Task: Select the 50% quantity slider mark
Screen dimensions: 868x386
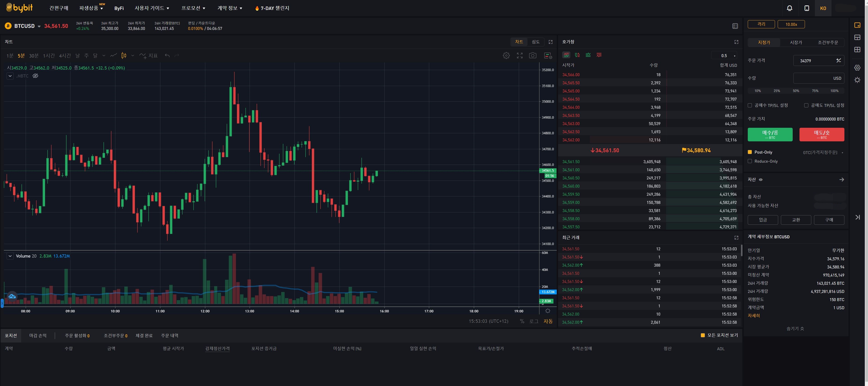Action: pyautogui.click(x=796, y=91)
